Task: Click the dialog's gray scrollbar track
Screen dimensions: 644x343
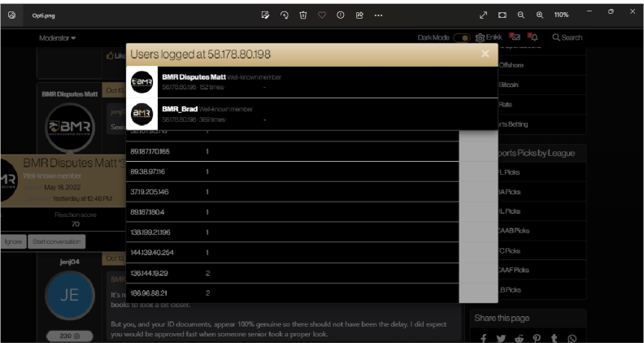Action: pos(478,216)
